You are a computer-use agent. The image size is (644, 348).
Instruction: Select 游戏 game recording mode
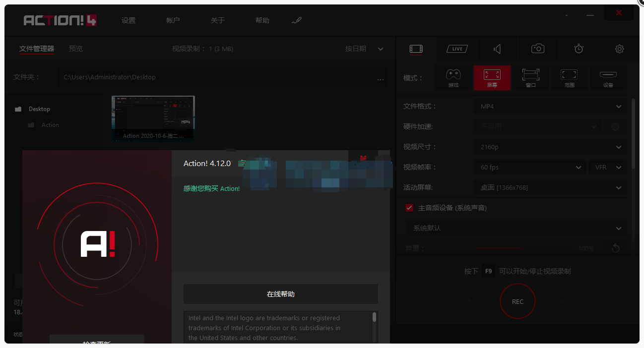click(x=453, y=78)
